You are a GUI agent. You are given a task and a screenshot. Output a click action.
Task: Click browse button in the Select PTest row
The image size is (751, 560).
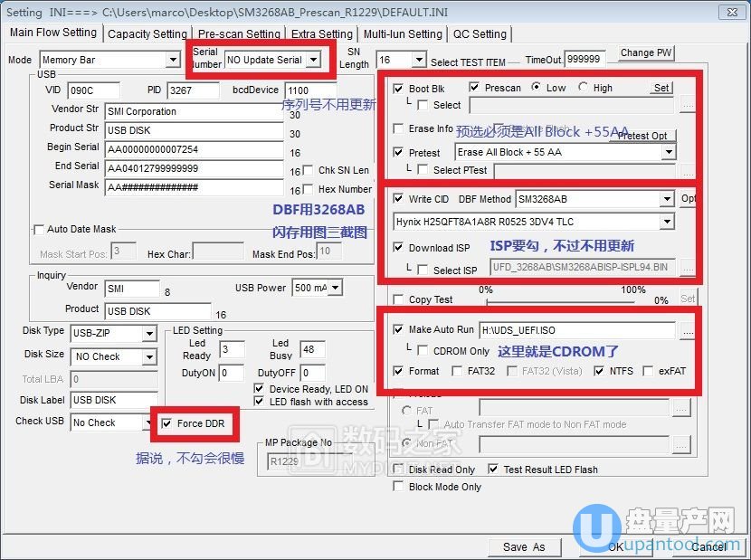point(688,170)
